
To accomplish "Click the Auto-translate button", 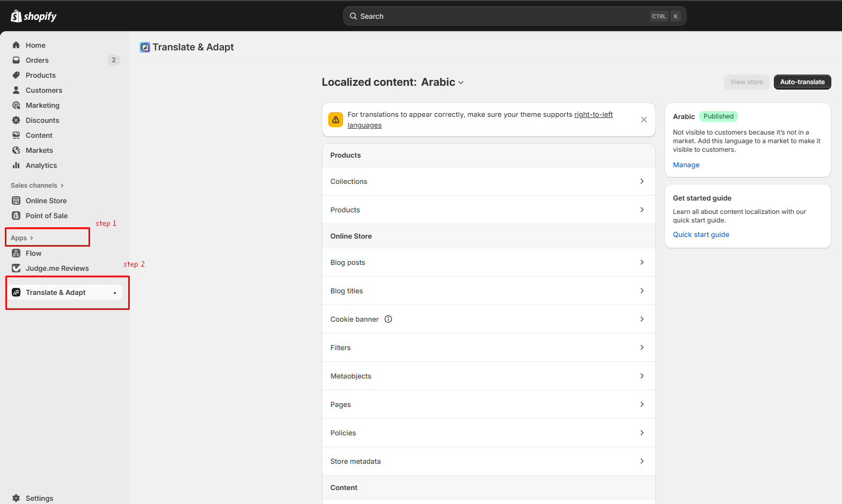I will pos(802,82).
